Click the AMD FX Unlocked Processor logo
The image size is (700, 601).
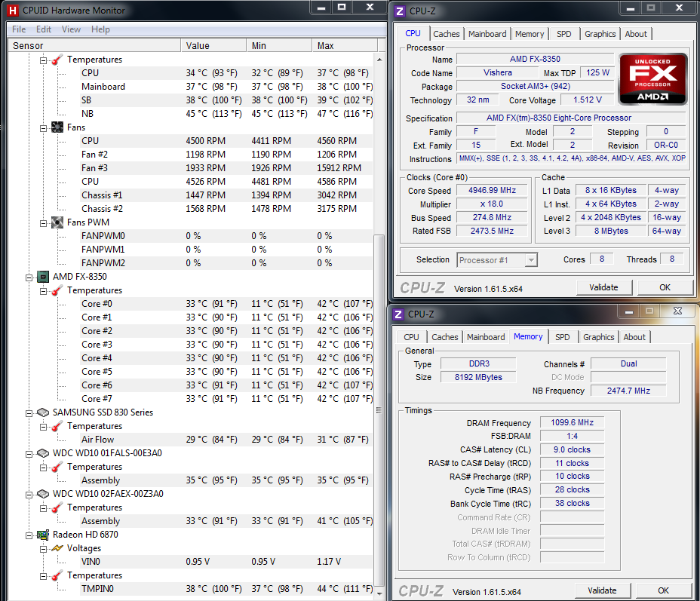click(x=652, y=79)
